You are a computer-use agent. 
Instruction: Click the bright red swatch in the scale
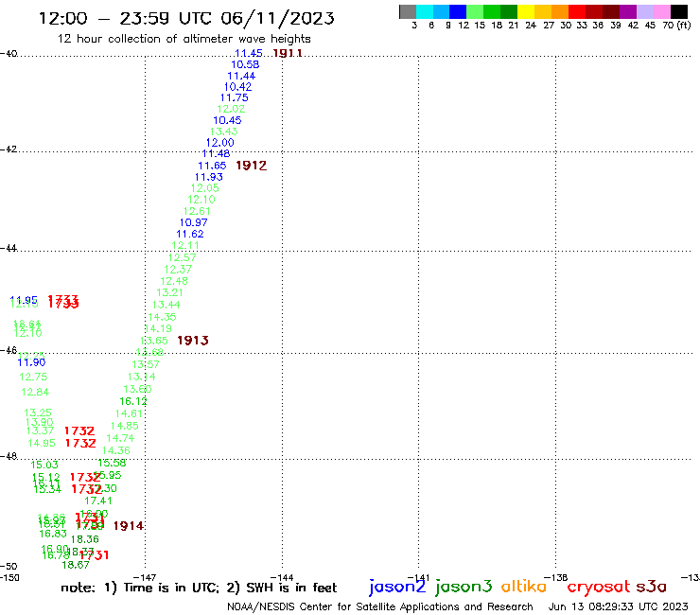point(577,11)
